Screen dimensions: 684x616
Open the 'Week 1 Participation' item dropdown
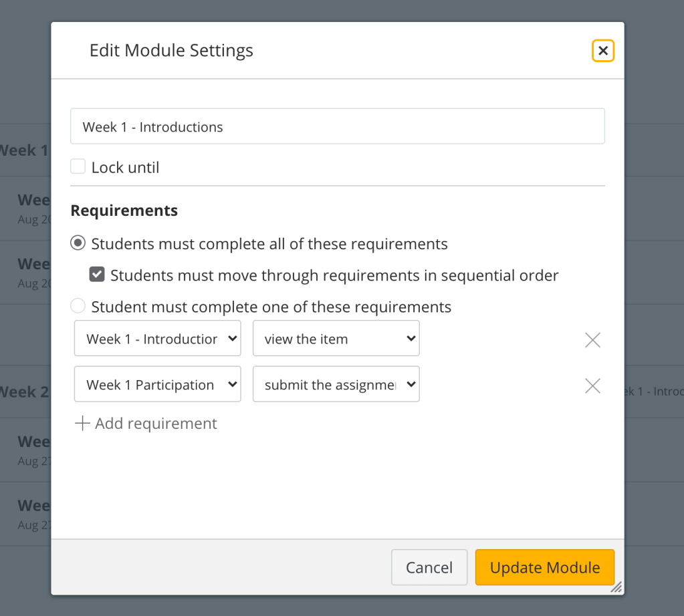157,384
